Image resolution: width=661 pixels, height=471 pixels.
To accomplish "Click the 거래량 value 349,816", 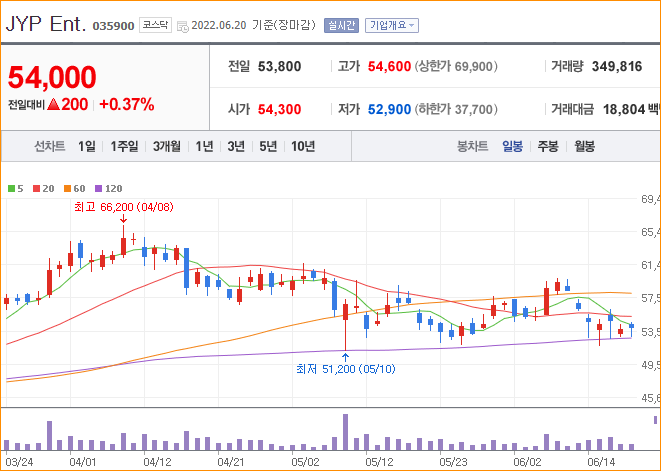I will (x=617, y=66).
